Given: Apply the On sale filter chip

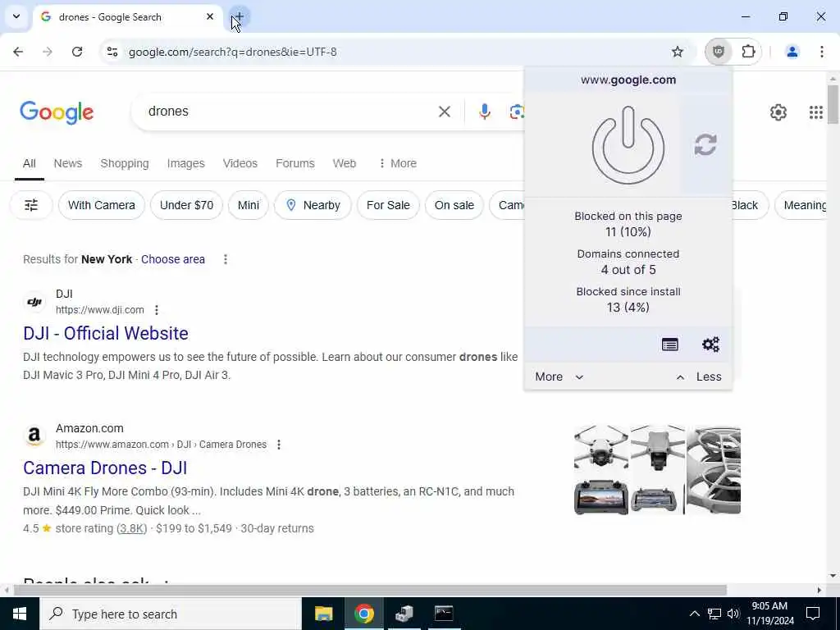Looking at the screenshot, I should point(454,205).
